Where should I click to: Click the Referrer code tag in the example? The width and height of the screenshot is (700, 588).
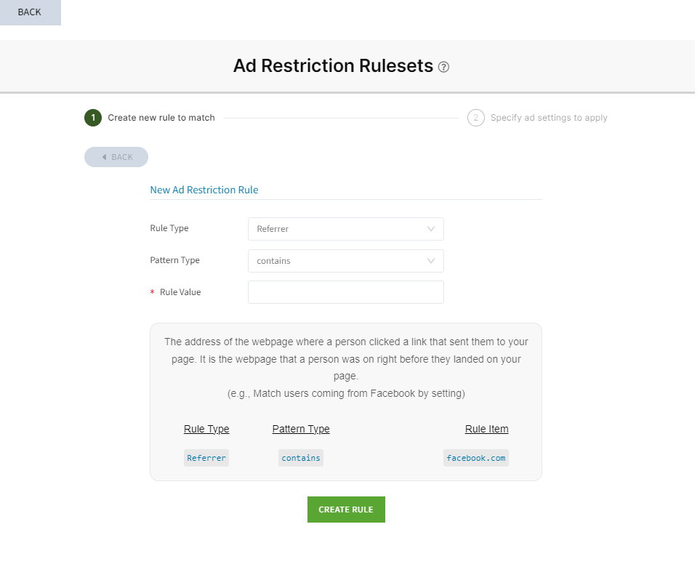(x=206, y=458)
